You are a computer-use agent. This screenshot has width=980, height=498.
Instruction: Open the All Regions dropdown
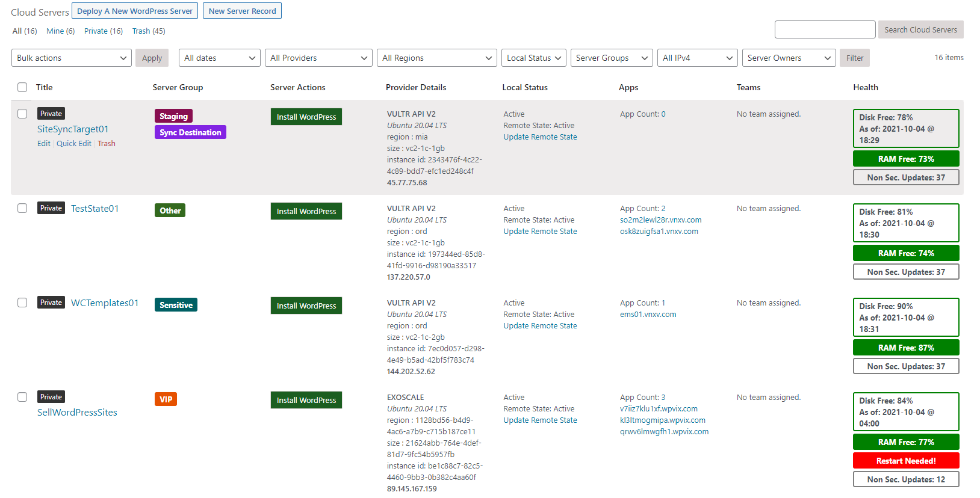point(436,58)
